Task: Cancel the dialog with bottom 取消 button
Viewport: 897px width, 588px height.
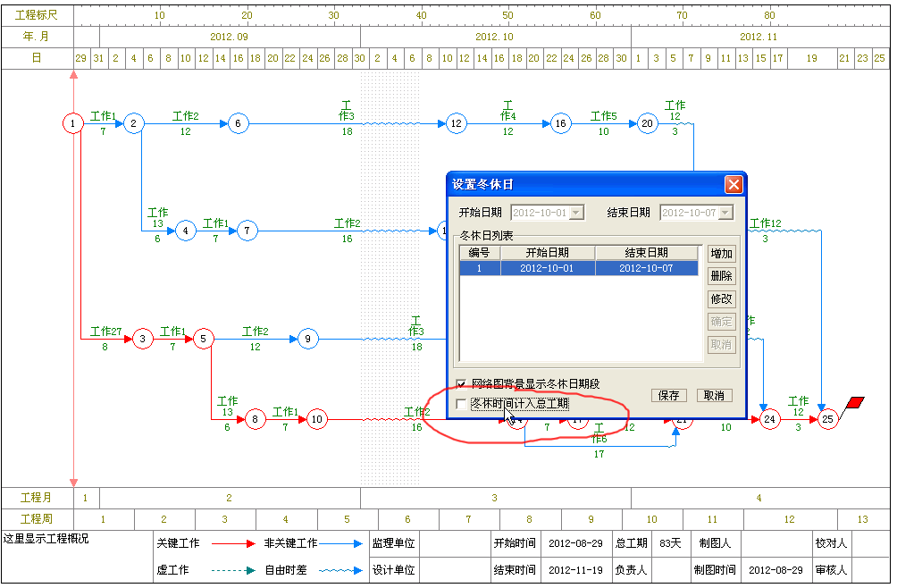Action: tap(714, 395)
